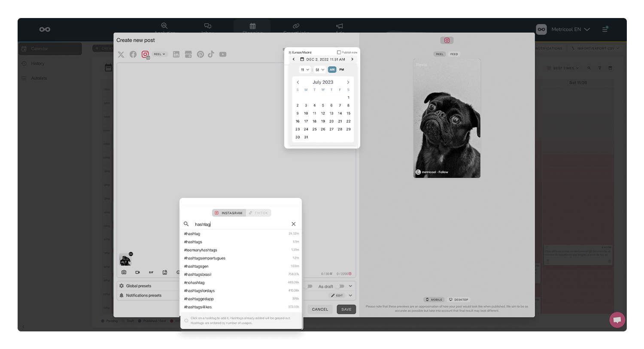Open the support chat bubble icon
The height and width of the screenshot is (349, 644).
(617, 320)
